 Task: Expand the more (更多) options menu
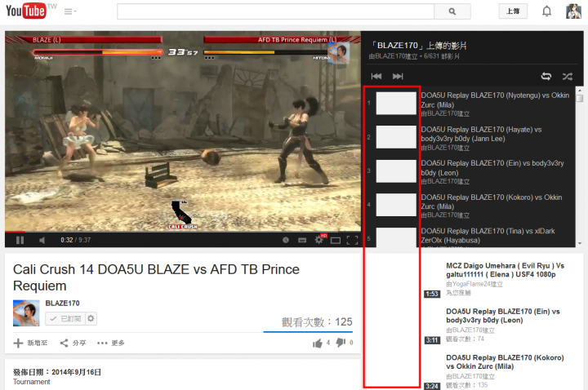tap(110, 343)
